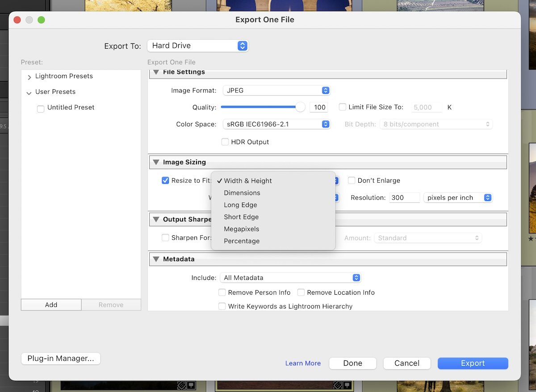Enable the Limit File Size To option

pyautogui.click(x=342, y=107)
